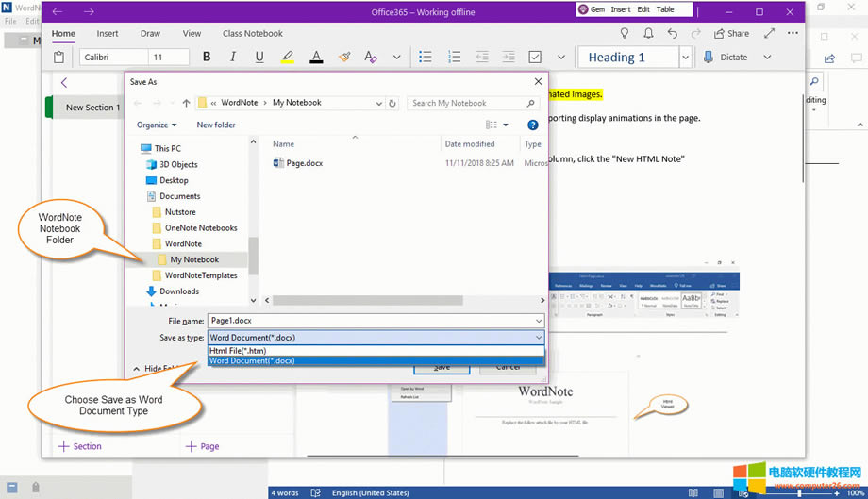Image resolution: width=868 pixels, height=499 pixels.
Task: Switch to the Insert ribbon tab
Action: click(108, 34)
